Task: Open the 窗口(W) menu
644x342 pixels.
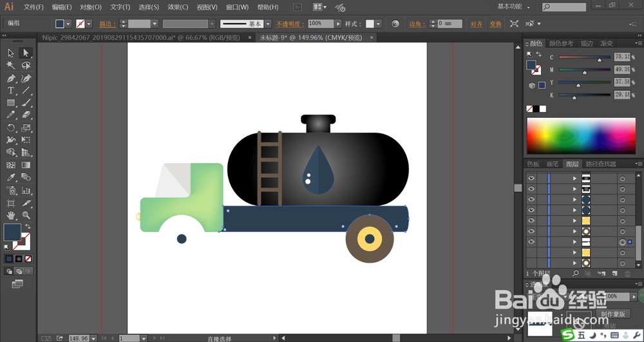Action: [237, 7]
